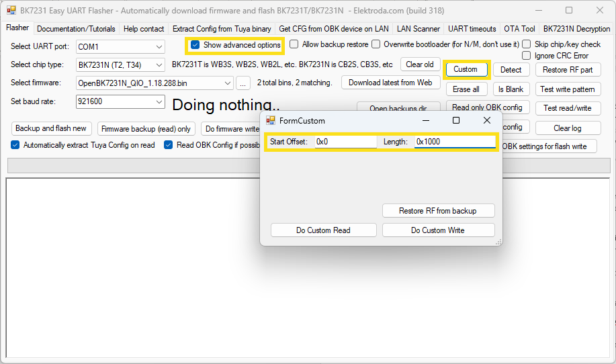This screenshot has height=364, width=616.
Task: Click the BK7231 Easy UART Flasher title bar icon
Action: pos(11,10)
